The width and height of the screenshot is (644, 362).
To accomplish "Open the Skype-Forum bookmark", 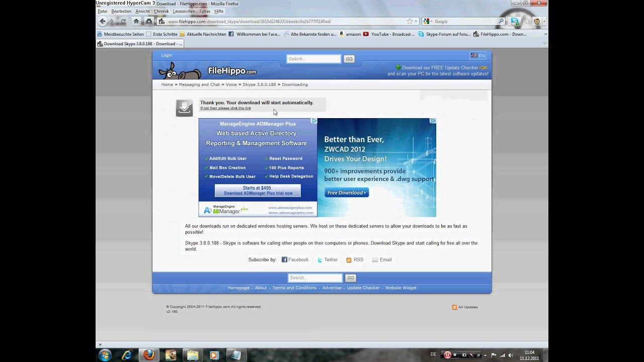I will tap(444, 34).
